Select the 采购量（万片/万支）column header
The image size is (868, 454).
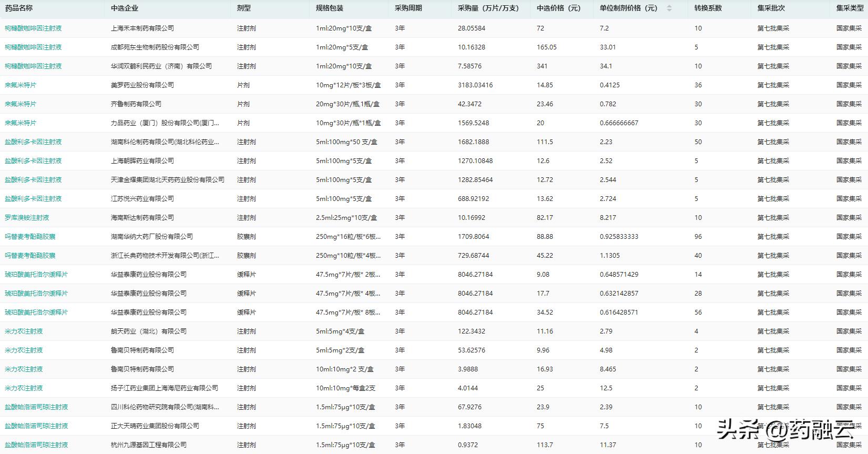point(488,8)
